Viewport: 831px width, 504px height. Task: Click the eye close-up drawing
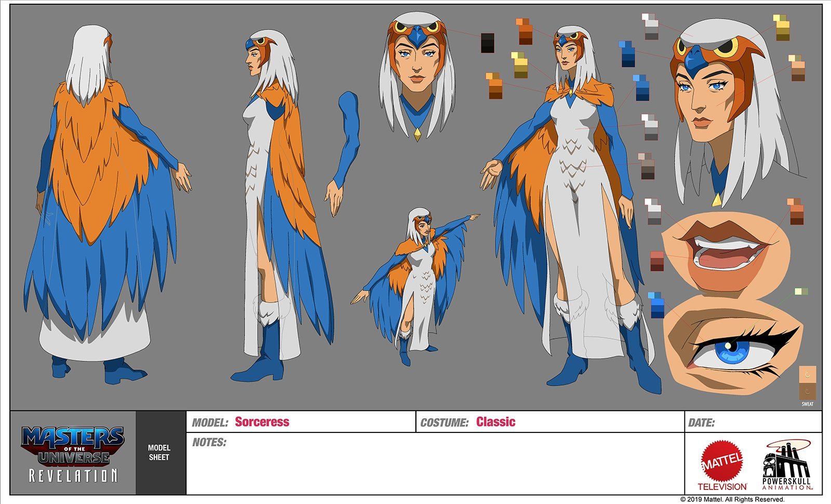coord(733,345)
